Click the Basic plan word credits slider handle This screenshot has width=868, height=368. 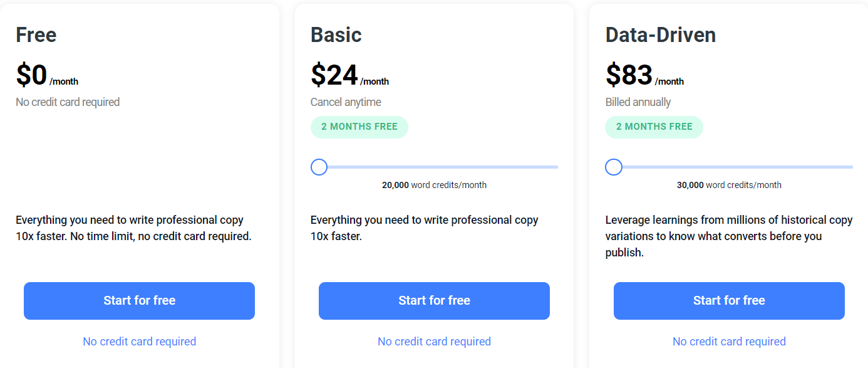click(x=319, y=167)
